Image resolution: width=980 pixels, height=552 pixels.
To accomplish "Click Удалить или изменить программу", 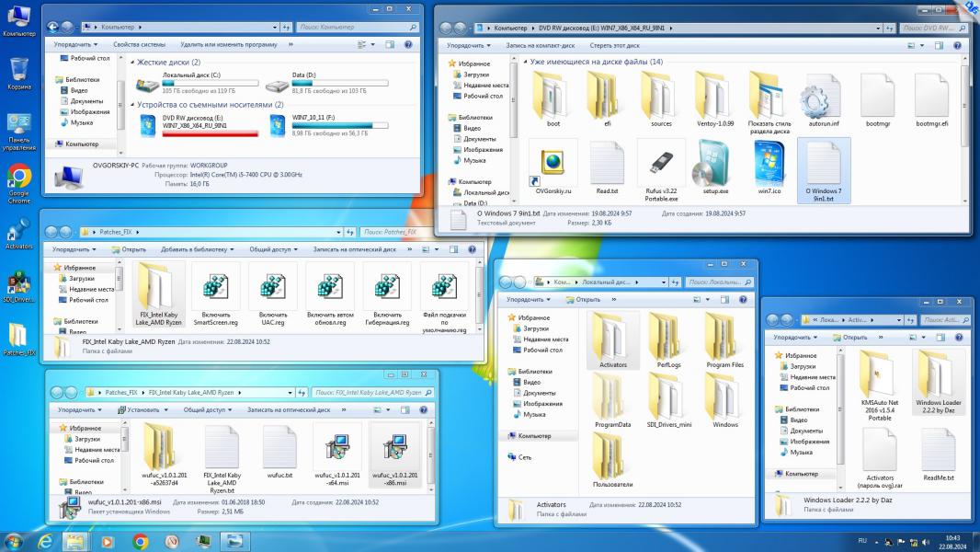I will pos(228,44).
